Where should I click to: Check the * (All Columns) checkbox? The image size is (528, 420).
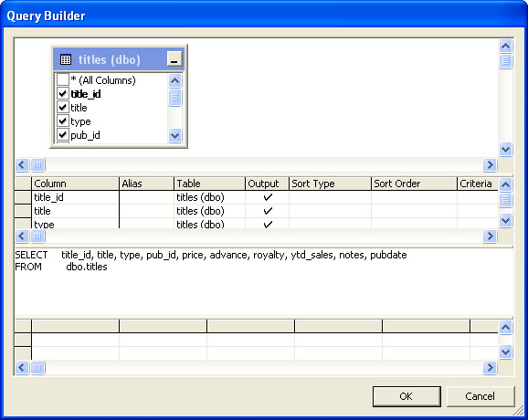coord(63,80)
